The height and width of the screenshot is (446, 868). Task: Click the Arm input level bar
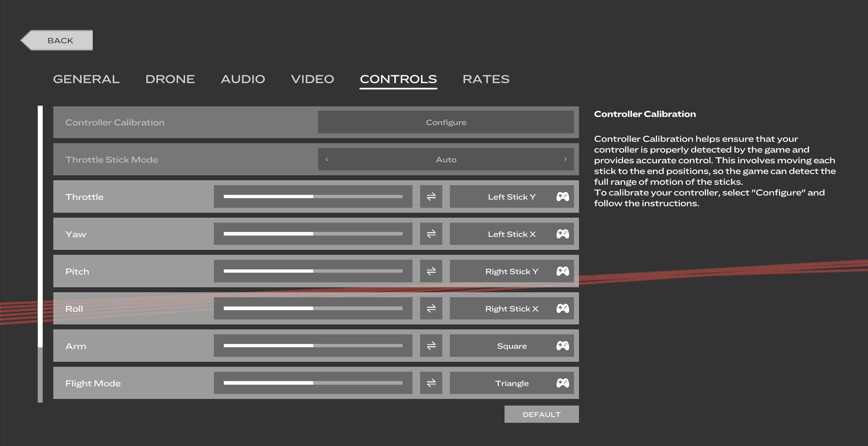pyautogui.click(x=313, y=346)
